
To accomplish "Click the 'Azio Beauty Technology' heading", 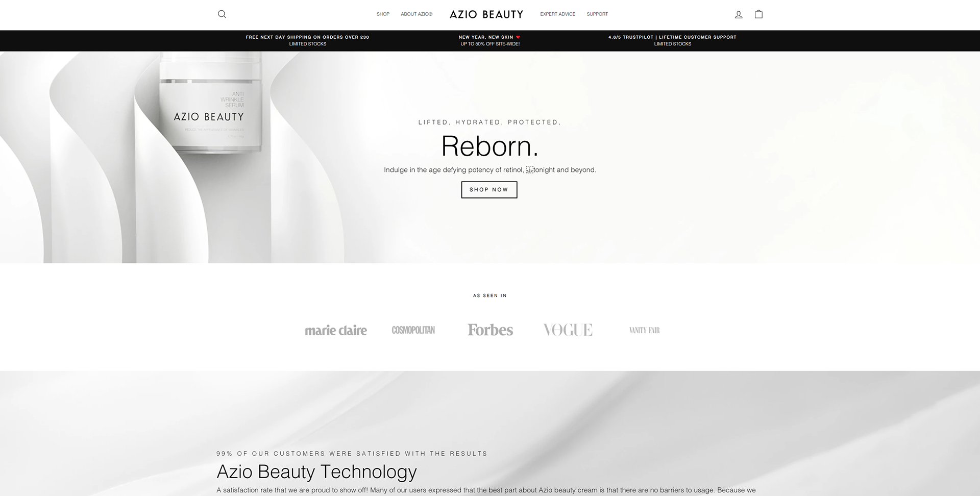I will click(316, 472).
